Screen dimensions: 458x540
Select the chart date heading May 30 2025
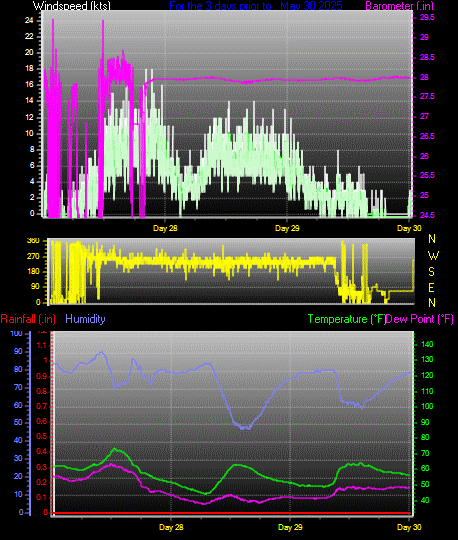tap(311, 5)
